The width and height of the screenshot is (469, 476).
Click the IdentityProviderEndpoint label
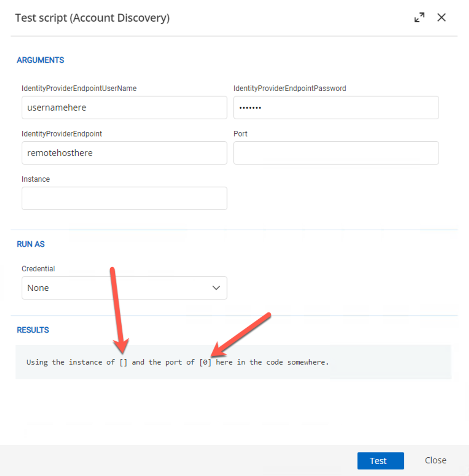62,134
